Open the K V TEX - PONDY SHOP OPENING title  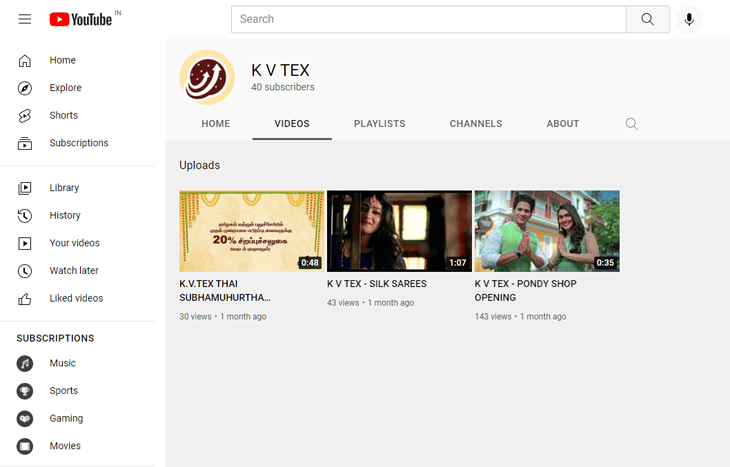[x=526, y=291]
